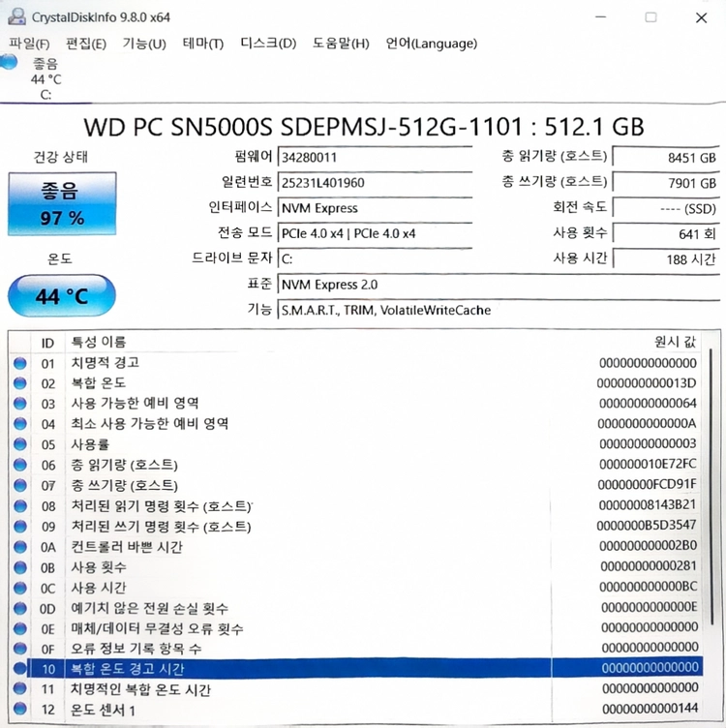Click raw value 00000000FCD91F
This screenshot has width=726, height=728.
pos(647,484)
